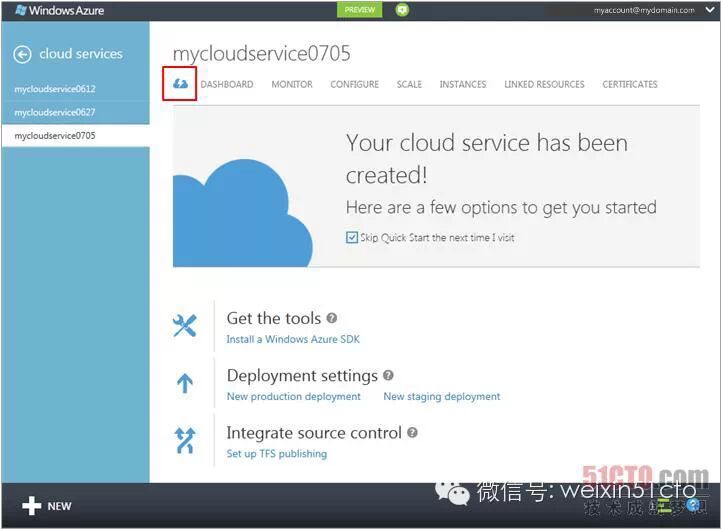
Task: Open the CONFIGURE tab
Action: coord(355,84)
